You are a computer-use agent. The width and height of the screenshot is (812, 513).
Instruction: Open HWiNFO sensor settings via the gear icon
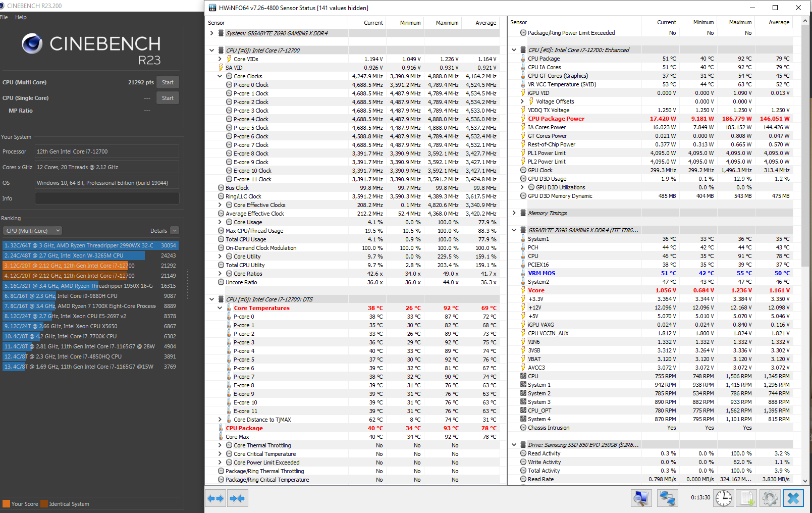[770, 498]
